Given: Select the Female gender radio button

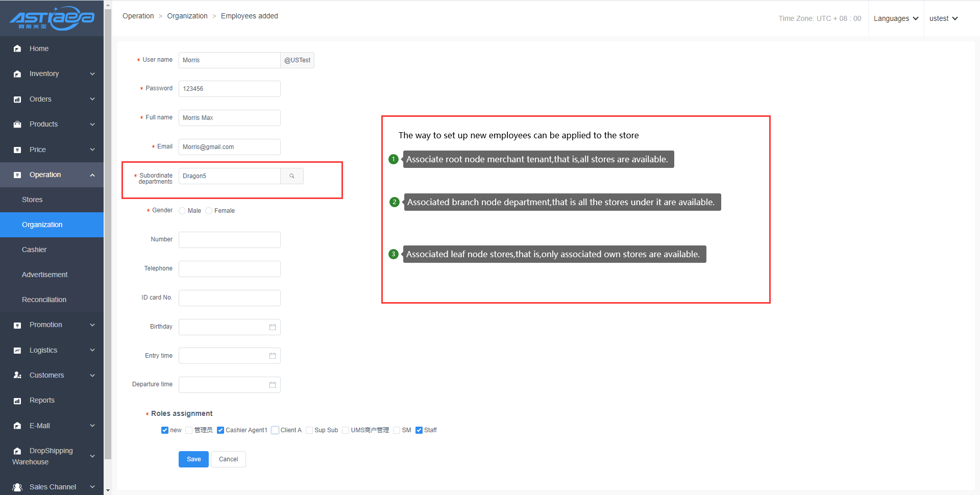Looking at the screenshot, I should [209, 211].
